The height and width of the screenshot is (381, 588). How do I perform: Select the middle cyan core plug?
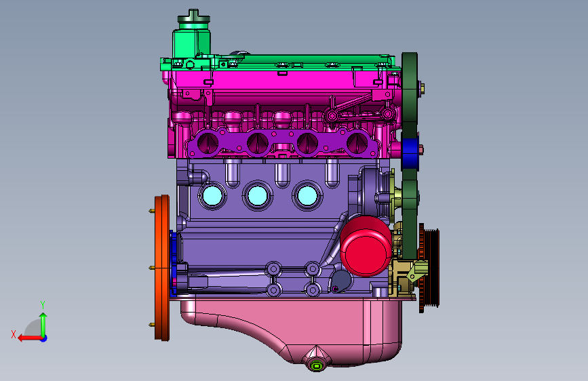[x=258, y=195]
